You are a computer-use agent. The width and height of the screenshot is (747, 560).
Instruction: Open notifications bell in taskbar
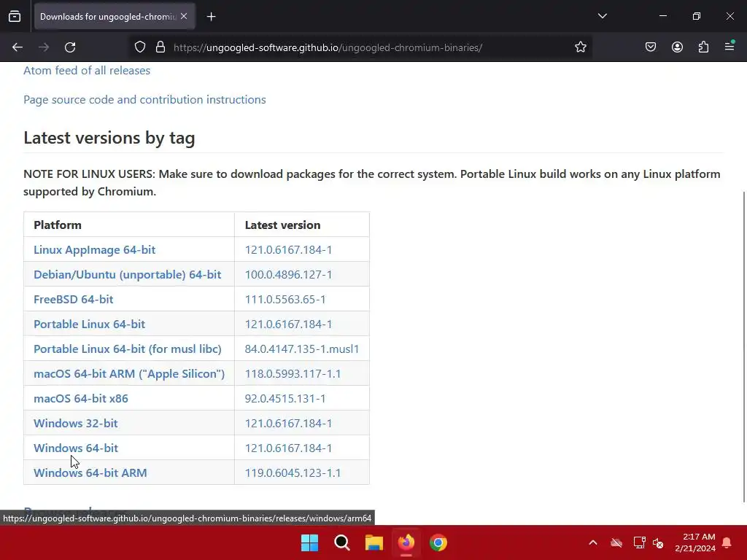pos(727,542)
